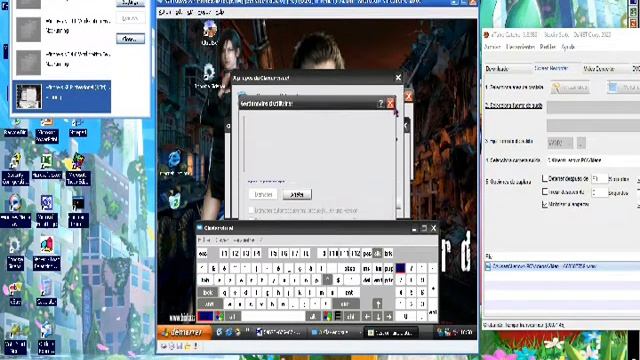Screen dimensions: 640x360
Task: Click the spacebar on the on-screen keyboard
Action: point(273,316)
